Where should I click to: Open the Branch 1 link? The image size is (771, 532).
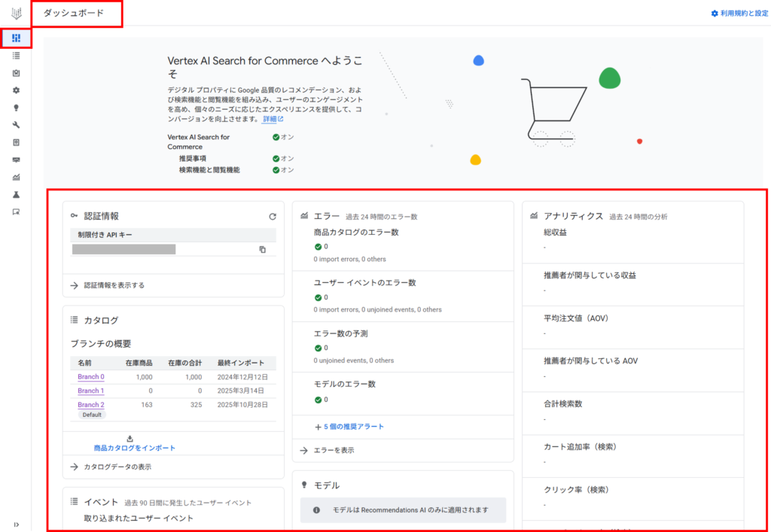coord(91,391)
